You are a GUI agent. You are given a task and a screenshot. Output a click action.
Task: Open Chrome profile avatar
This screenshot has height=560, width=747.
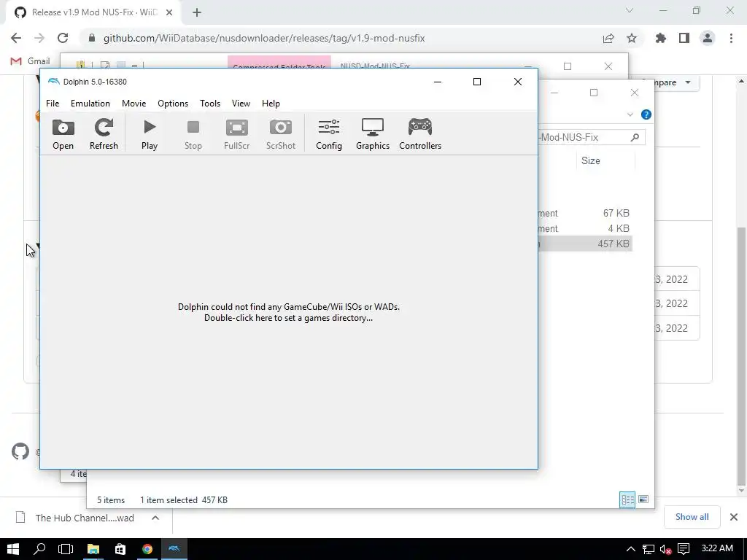pyautogui.click(x=708, y=38)
